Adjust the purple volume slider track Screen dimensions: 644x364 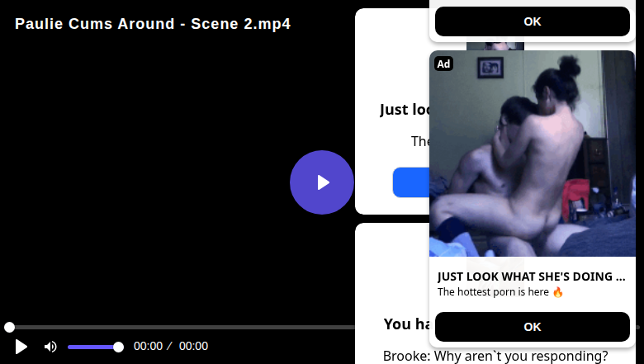coord(92,347)
